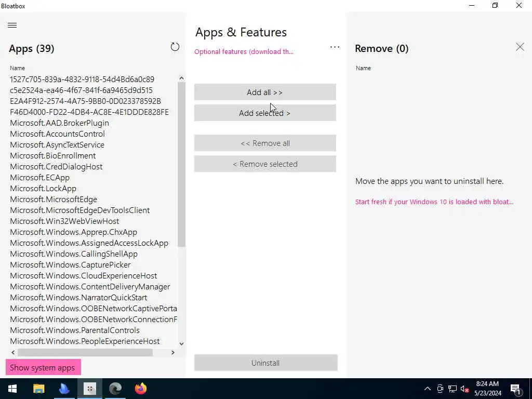The width and height of the screenshot is (532, 399).
Task: Select Microsoft.Windows.CloudExperienceHost in list
Action: coord(84,275)
